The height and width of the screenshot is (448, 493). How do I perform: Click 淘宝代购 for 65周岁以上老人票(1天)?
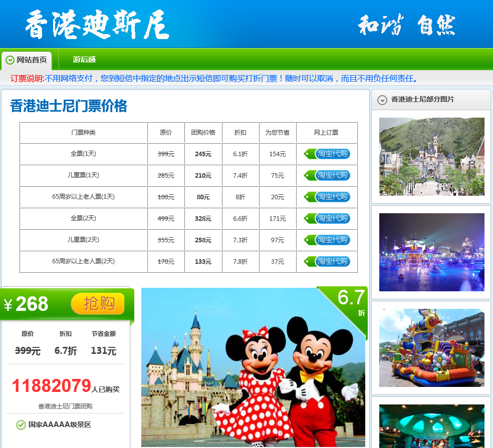[327, 197]
